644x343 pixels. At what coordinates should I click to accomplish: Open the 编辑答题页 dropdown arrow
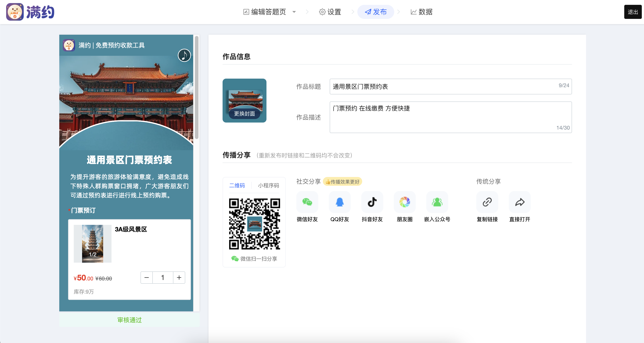tap(294, 12)
